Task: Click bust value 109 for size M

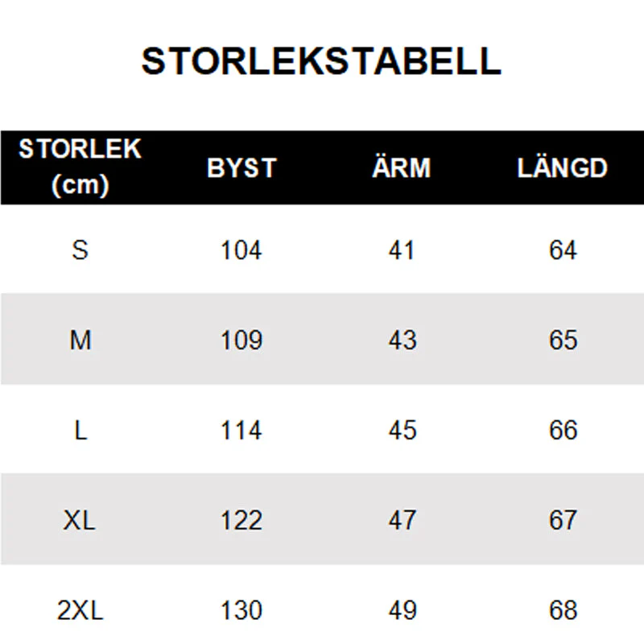Action: pos(241,340)
